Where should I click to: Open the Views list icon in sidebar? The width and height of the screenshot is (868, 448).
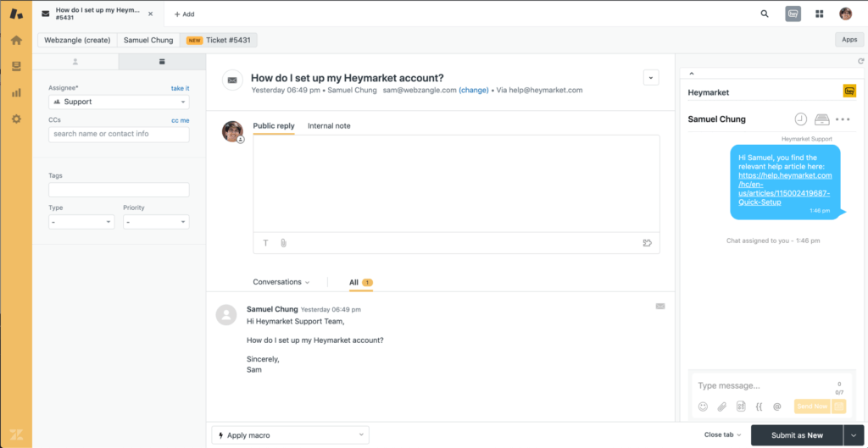[x=16, y=66]
